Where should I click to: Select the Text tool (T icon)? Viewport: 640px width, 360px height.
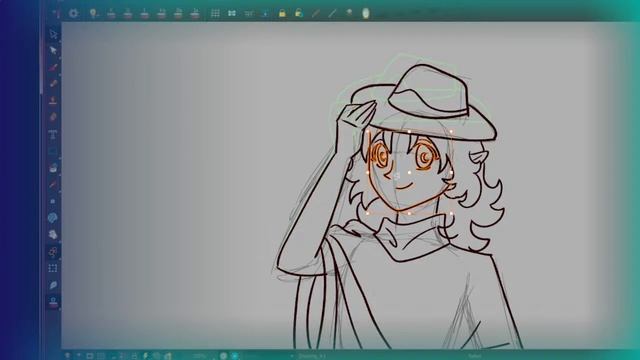[53, 134]
